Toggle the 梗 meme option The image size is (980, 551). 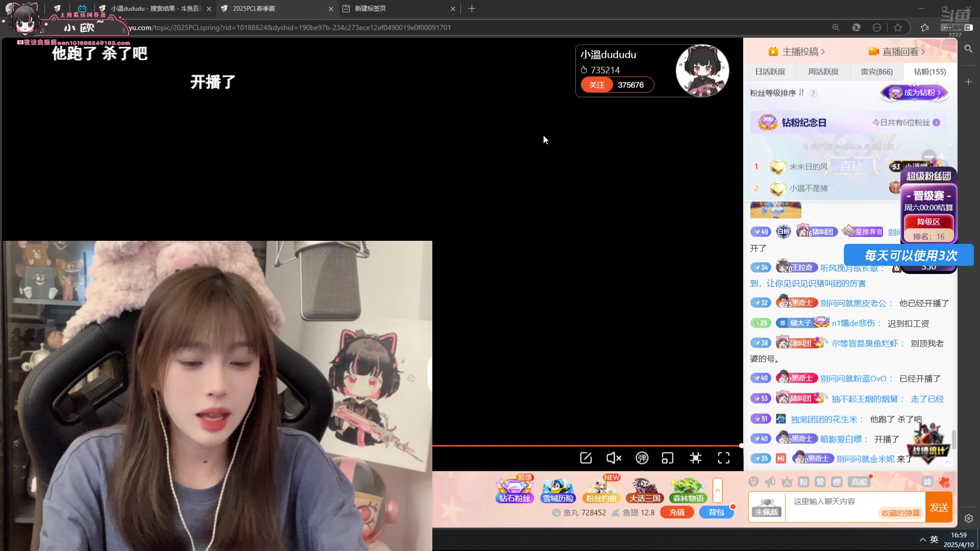[x=837, y=482]
